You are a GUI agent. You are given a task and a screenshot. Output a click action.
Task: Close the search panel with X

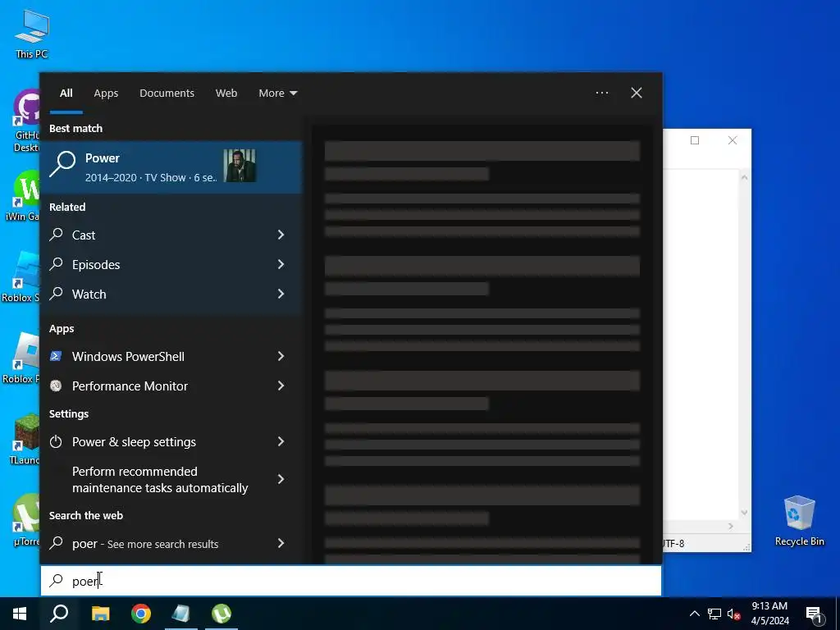[x=637, y=93]
